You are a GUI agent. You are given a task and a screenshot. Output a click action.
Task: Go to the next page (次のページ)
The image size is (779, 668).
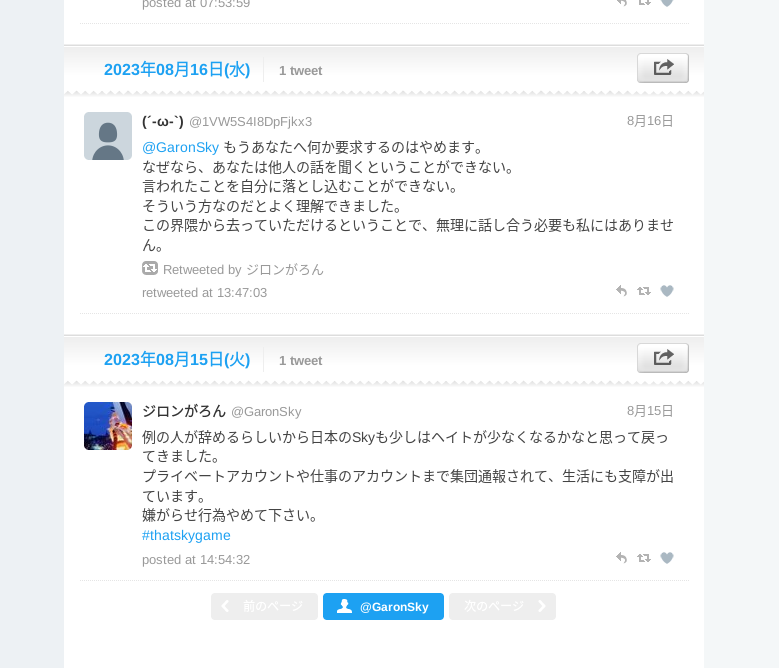[502, 606]
